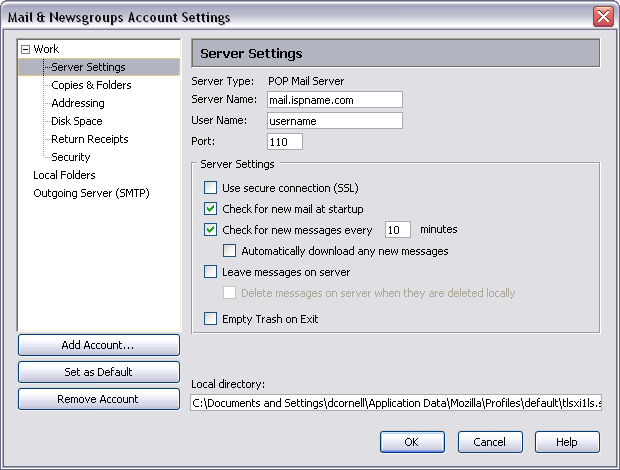Collapse the Work account tree node
The image size is (620, 470).
(x=26, y=49)
